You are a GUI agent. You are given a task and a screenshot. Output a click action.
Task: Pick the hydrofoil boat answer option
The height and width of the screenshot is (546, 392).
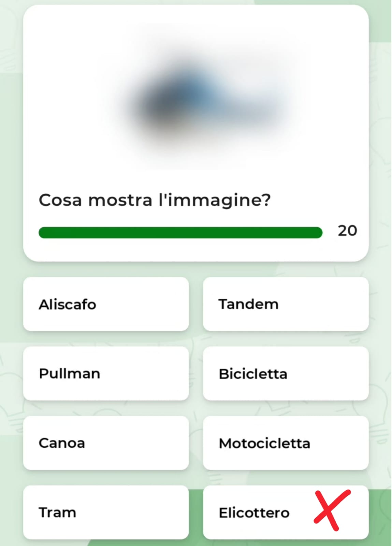click(106, 304)
